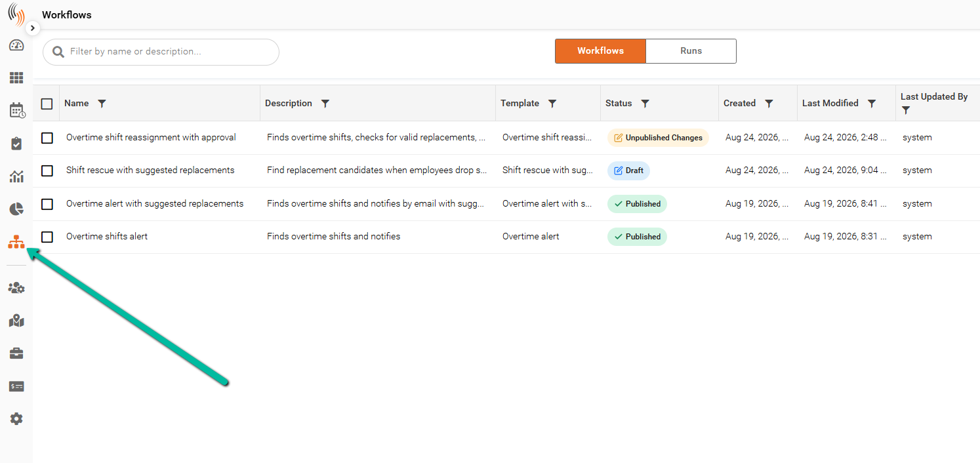Open the pie chart reports icon
980x463 pixels.
pos(16,209)
